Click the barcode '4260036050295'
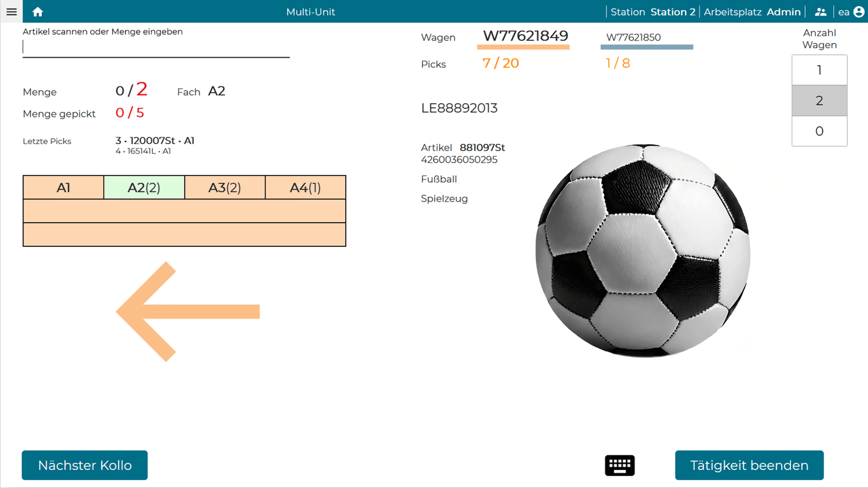 [x=459, y=160]
